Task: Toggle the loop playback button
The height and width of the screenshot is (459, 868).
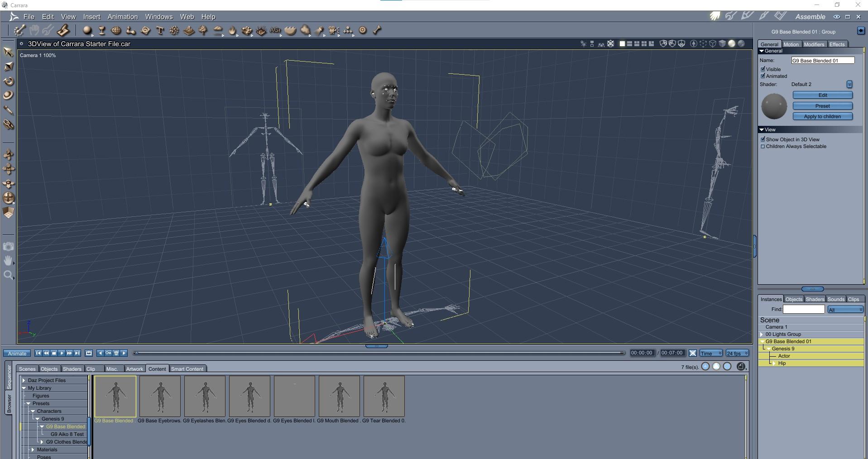Action: (89, 353)
